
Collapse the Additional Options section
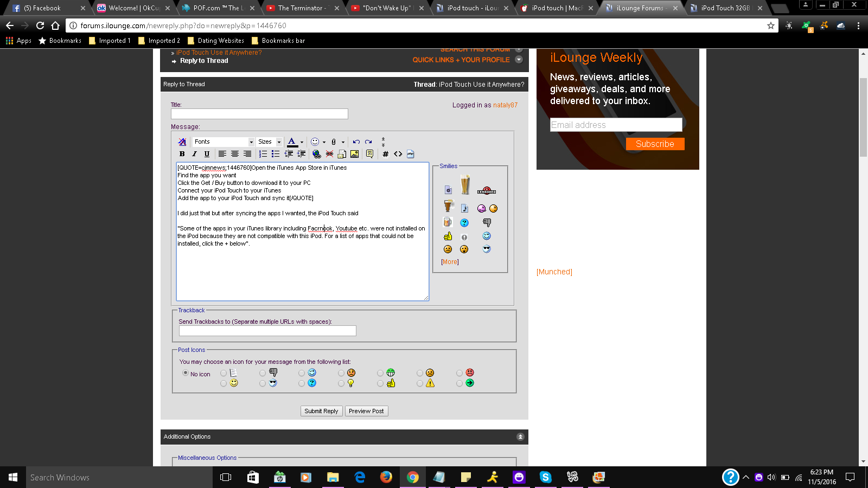(520, 437)
